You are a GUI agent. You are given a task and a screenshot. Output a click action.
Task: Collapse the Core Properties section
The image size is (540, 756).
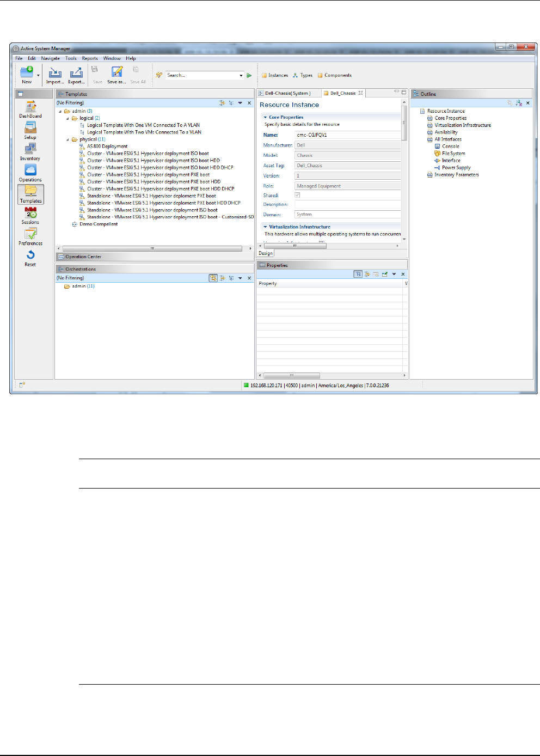tap(265, 117)
